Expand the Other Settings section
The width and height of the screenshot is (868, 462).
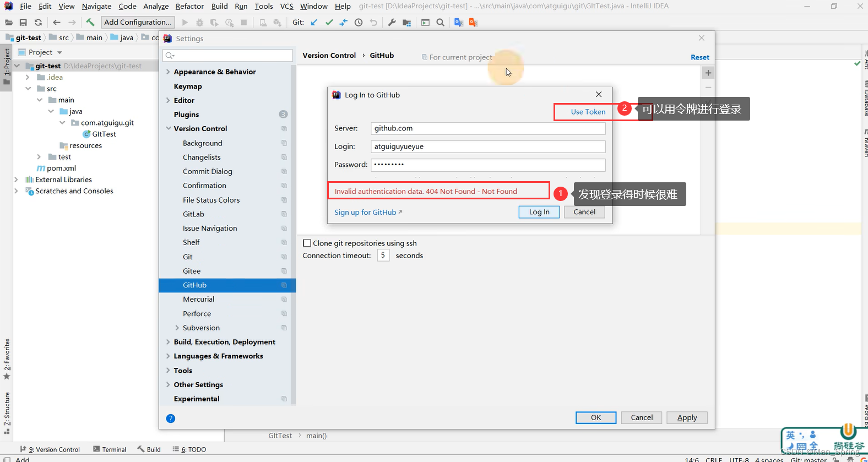coord(168,385)
